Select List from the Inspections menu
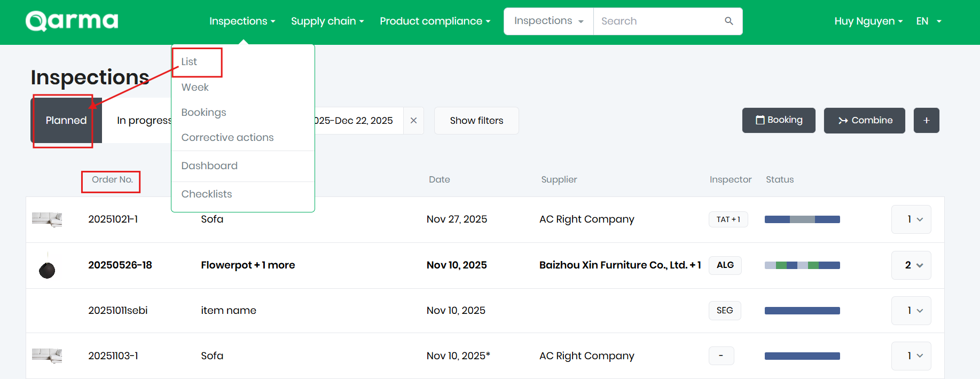Image resolution: width=980 pixels, height=379 pixels. point(189,62)
